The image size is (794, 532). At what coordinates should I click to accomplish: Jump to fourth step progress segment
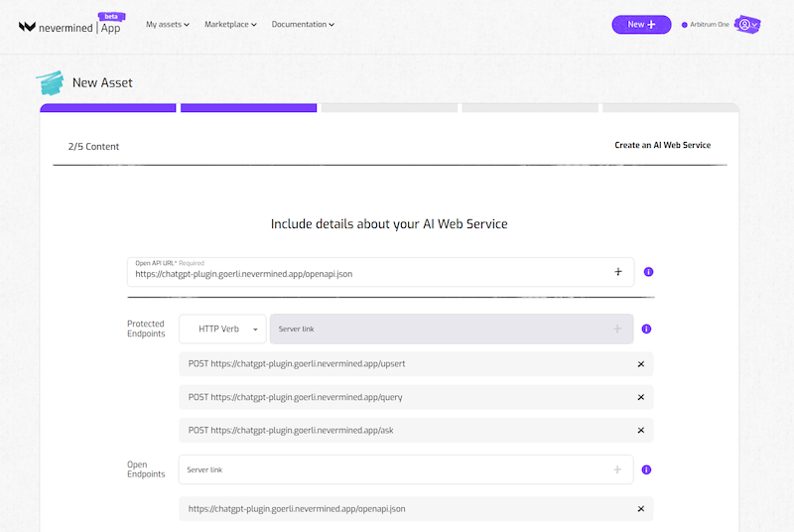pyautogui.click(x=530, y=108)
